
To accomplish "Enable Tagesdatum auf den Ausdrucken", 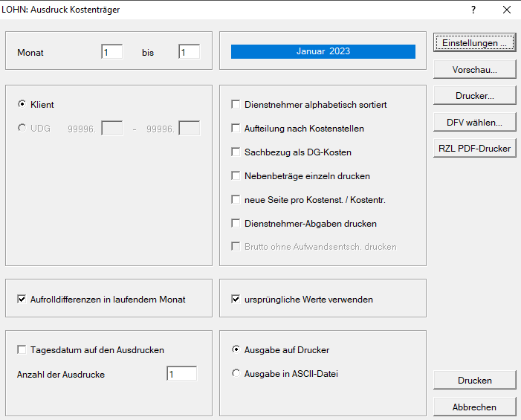I will (x=22, y=349).
